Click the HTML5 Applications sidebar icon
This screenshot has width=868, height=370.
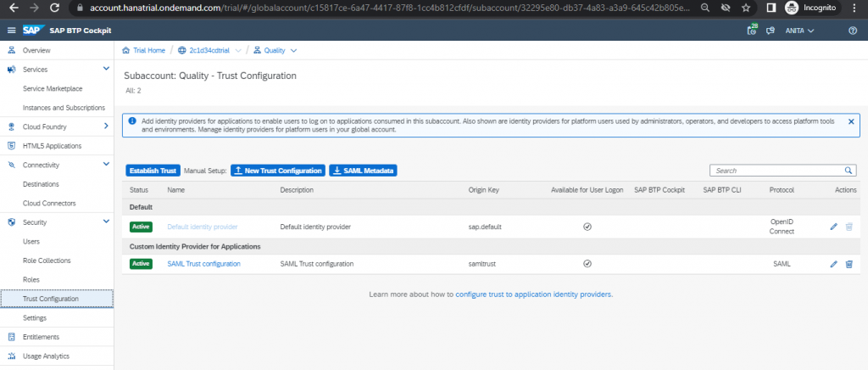11,146
